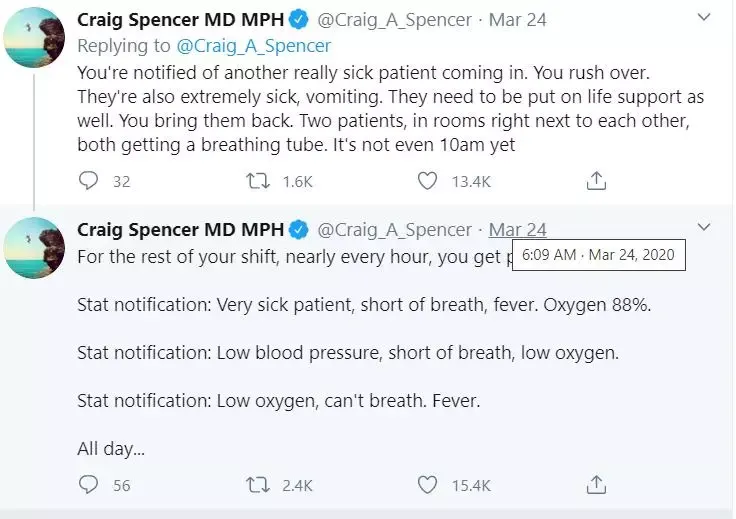Open the second tweet's chevron options menu
The width and height of the screenshot is (736, 519).
(x=704, y=228)
